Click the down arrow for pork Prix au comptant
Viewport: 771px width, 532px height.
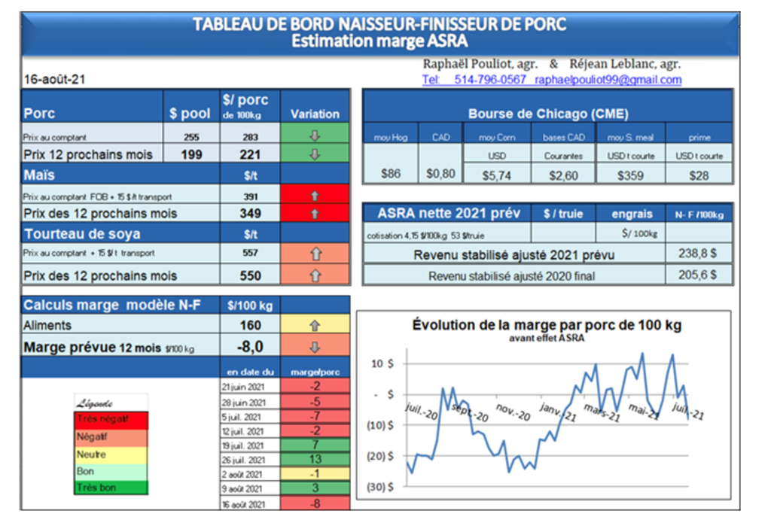pos(315,137)
